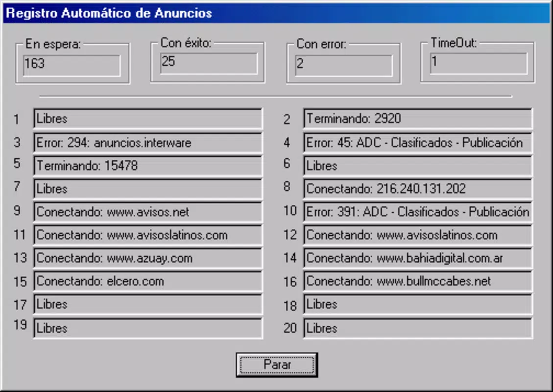Click slot 11 'Conectando: www.avisoslatinos.com'
The width and height of the screenshot is (553, 392).
148,235
